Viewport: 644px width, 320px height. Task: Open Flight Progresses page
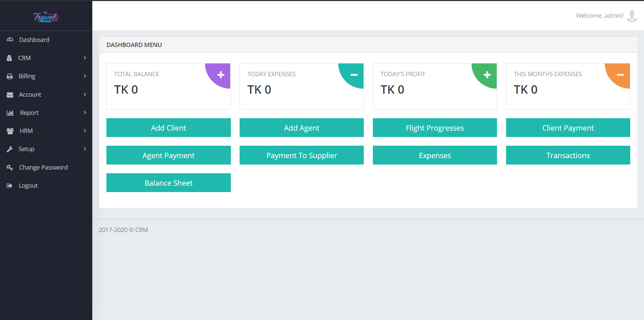(435, 128)
